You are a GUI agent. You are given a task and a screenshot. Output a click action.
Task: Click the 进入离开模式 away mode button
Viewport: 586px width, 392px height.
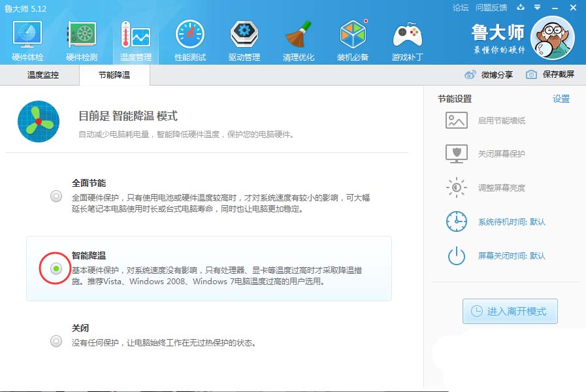[510, 312]
